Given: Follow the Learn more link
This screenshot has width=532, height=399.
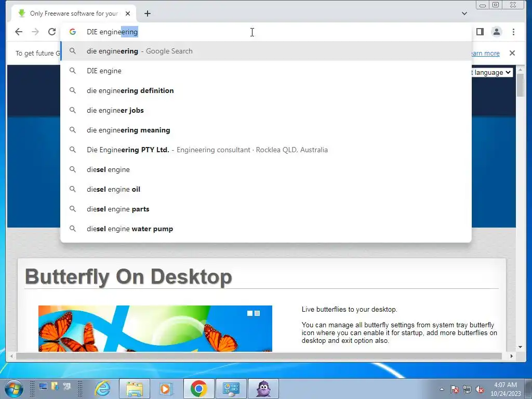Looking at the screenshot, I should [486, 54].
